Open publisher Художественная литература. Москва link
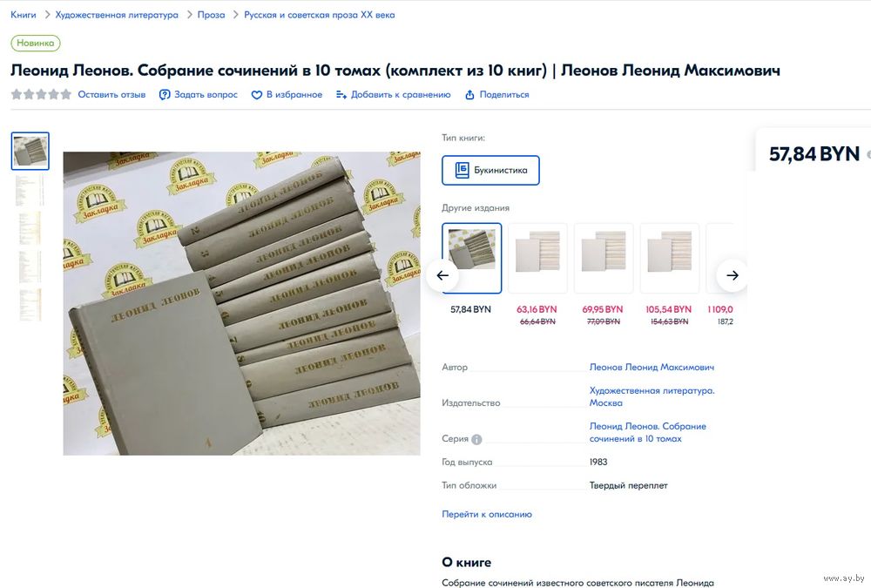 652,396
